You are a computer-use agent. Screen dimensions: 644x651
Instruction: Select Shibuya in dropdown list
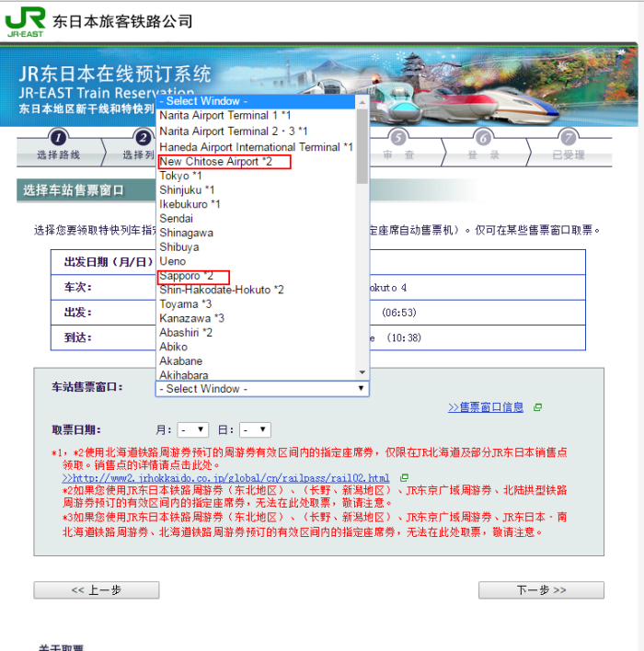point(256,247)
